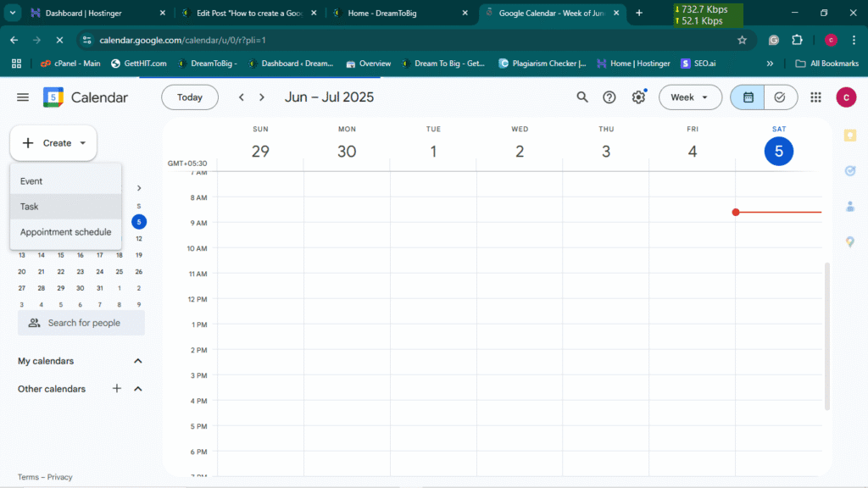Switch to Calendar view toggle
Viewport: 868px width, 488px height.
click(748, 97)
